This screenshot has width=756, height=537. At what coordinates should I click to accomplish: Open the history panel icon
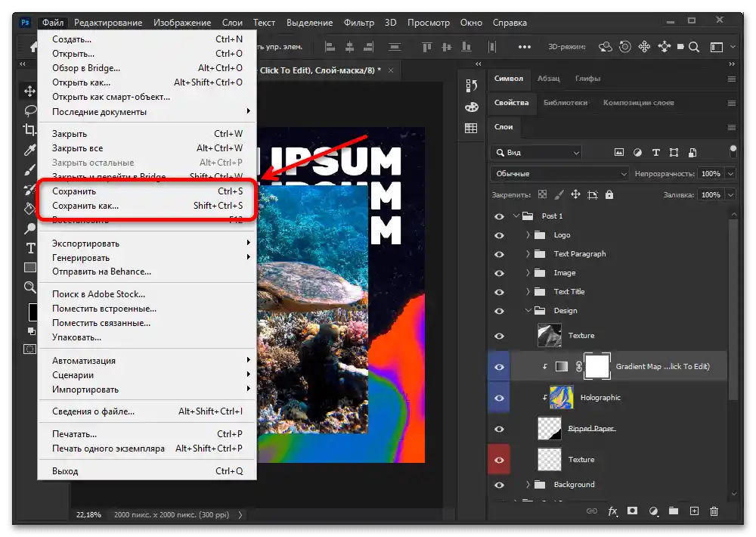pos(471,85)
